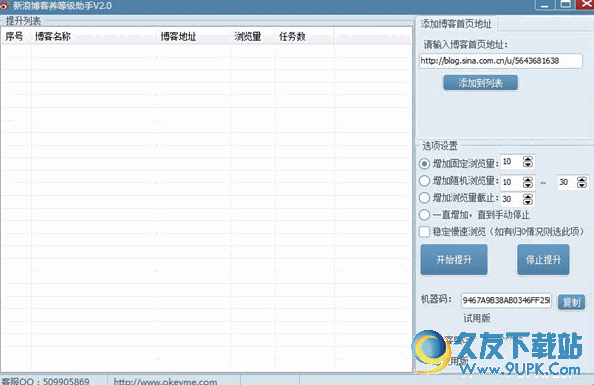Screen dimensions: 594x385
Task: Stop boosting with 停止提升 button
Action: [x=543, y=260]
